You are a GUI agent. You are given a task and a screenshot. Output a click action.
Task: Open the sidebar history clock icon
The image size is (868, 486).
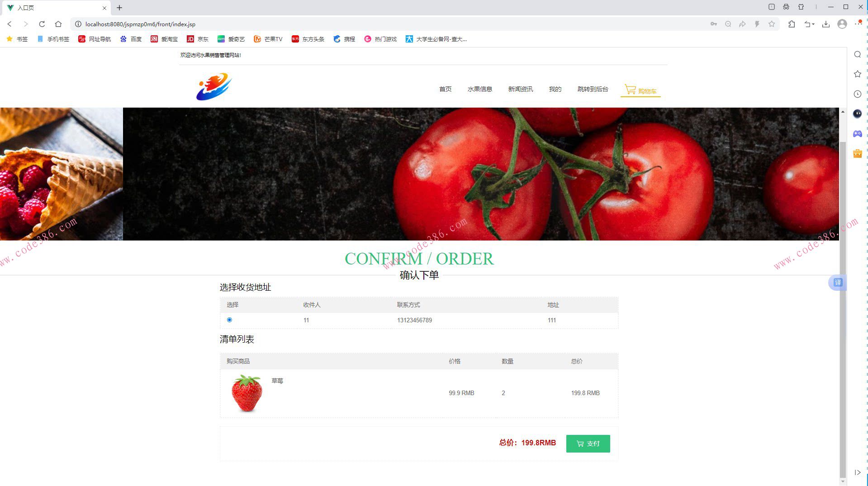(857, 94)
